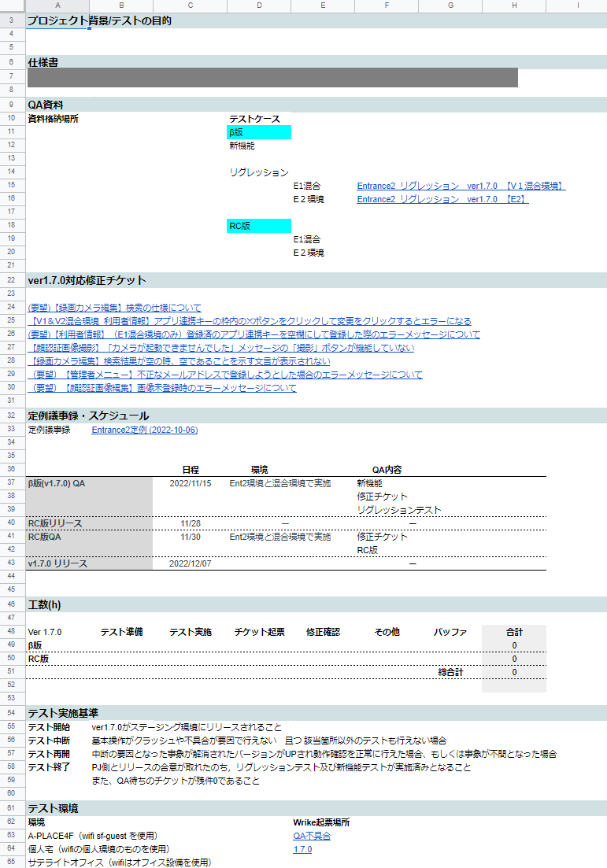
Task: Click the テスト開始 cell
Action: tap(49, 727)
